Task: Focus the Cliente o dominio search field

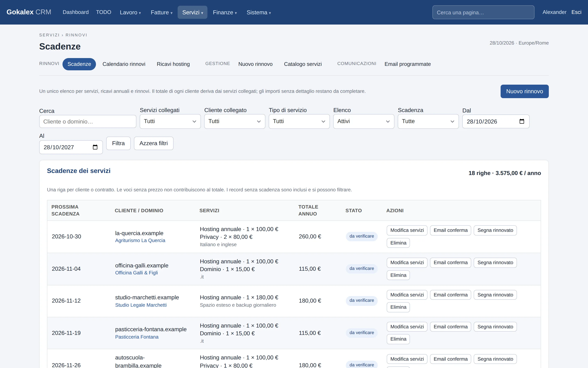Action: 87,121
